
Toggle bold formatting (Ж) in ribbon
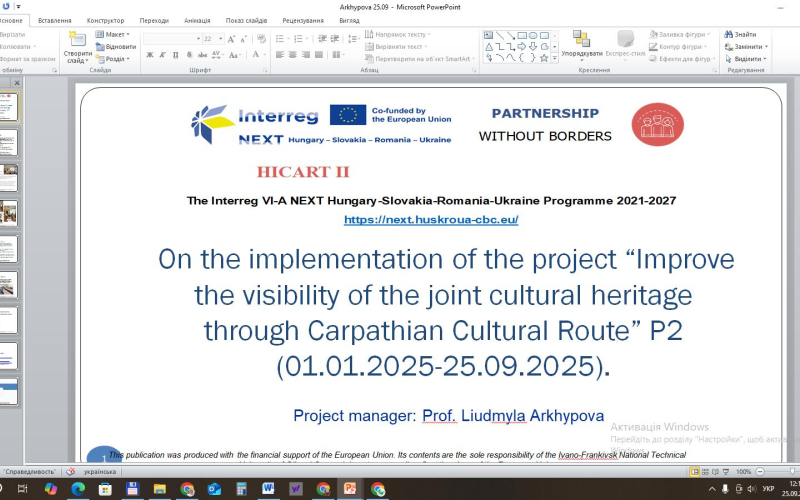pos(149,55)
